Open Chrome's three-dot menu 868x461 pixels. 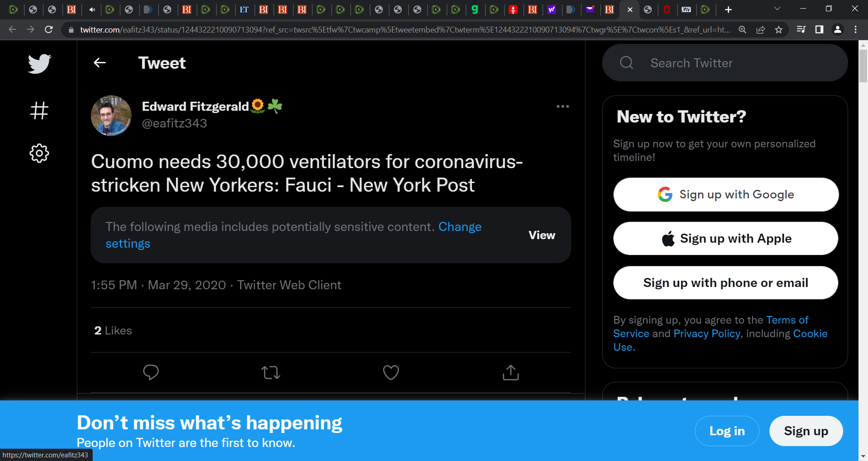tap(856, 29)
